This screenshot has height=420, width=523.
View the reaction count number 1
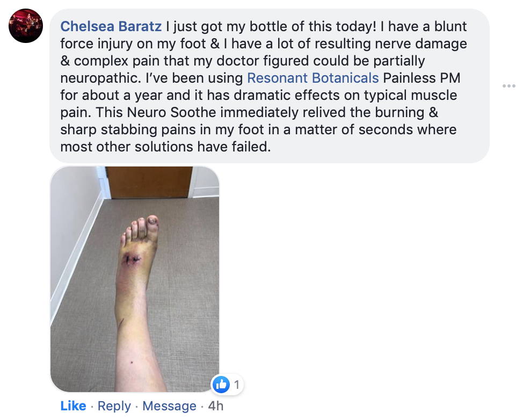click(236, 385)
